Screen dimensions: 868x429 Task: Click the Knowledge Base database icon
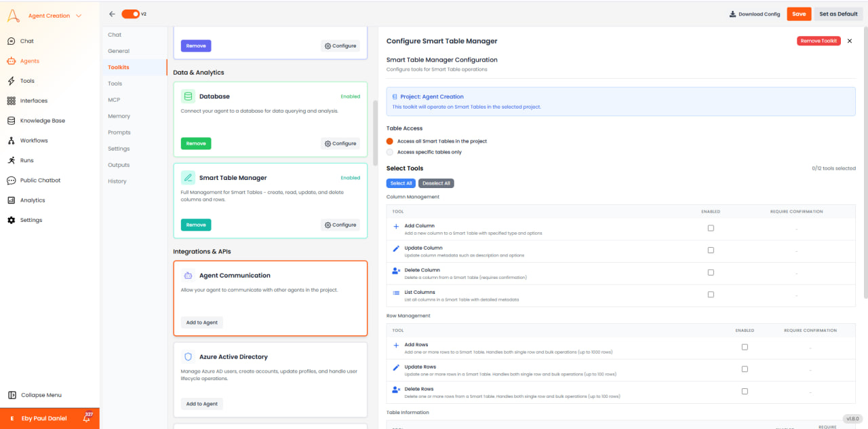tap(11, 121)
